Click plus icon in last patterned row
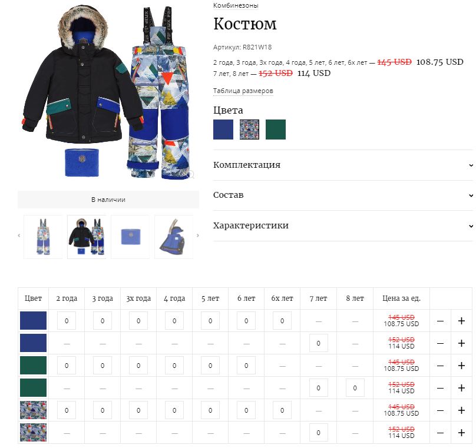Screen dimensions: 476x448 click(461, 433)
